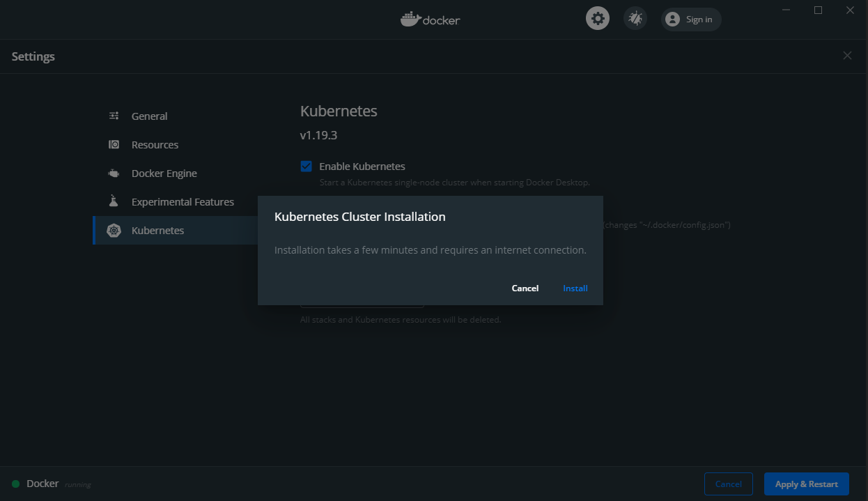
Task: Click the Kubernetes Cluster Installation title
Action: (360, 217)
